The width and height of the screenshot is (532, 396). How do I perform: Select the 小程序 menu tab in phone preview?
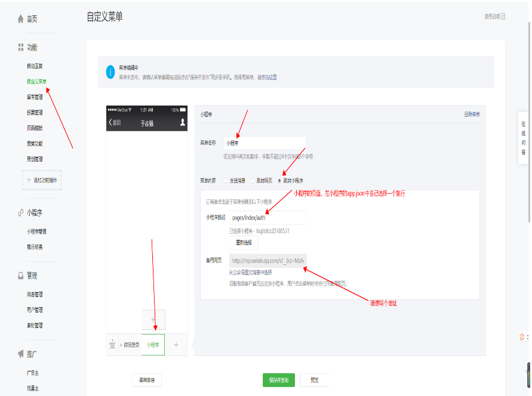tap(153, 345)
